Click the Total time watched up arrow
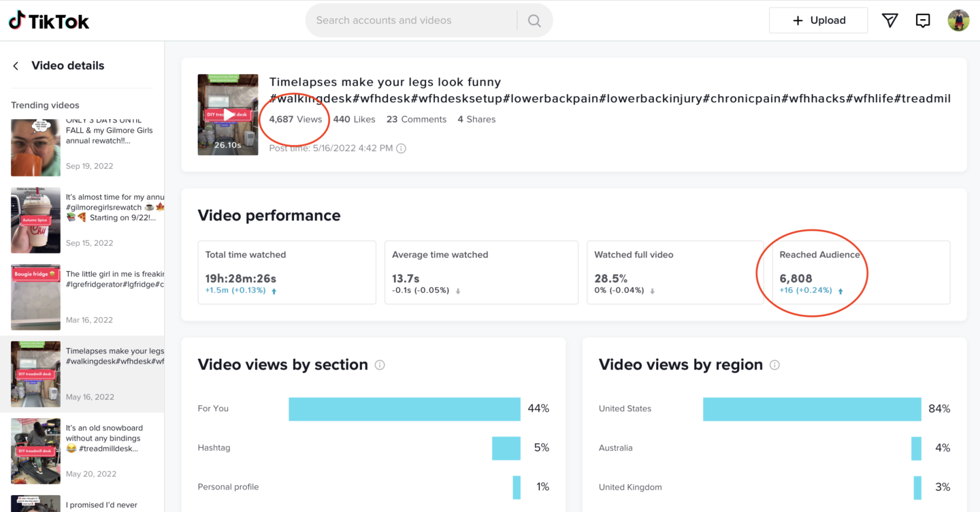This screenshot has height=512, width=980. pyautogui.click(x=274, y=291)
